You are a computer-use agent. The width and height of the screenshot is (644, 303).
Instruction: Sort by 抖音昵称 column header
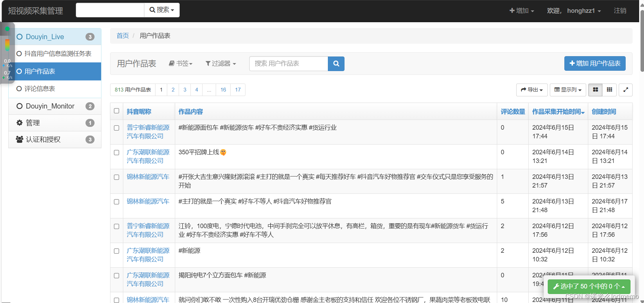(139, 112)
